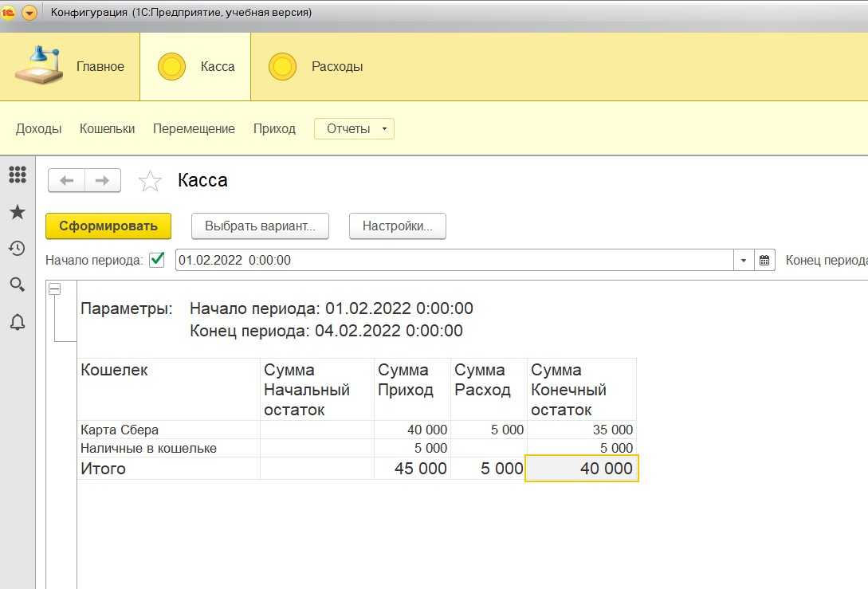
Task: Switch to the Расходы section
Action: click(x=316, y=67)
